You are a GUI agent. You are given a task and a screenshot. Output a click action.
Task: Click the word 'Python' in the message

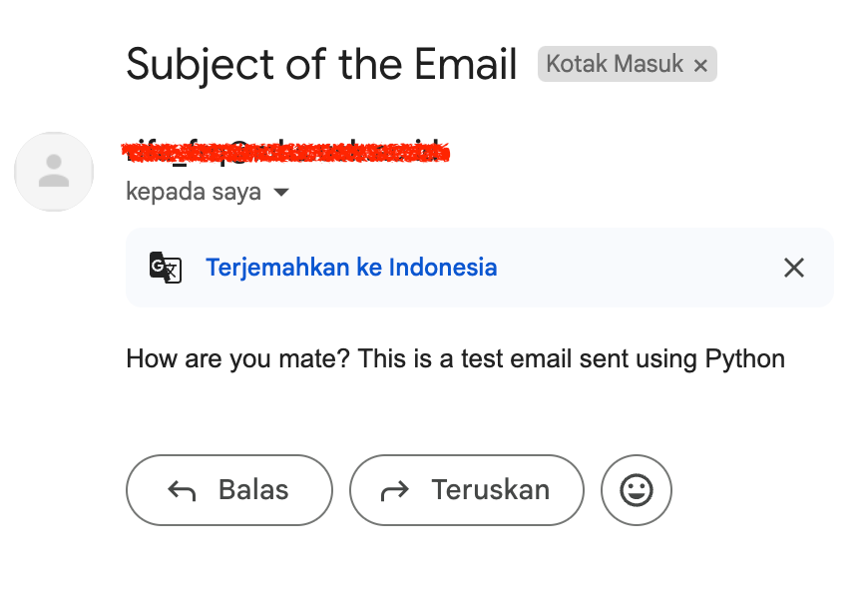744,358
